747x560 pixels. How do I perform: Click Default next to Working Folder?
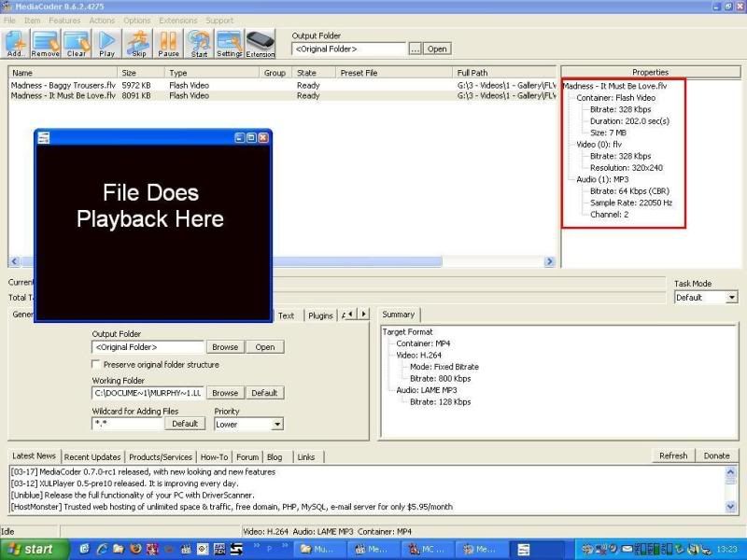click(264, 393)
